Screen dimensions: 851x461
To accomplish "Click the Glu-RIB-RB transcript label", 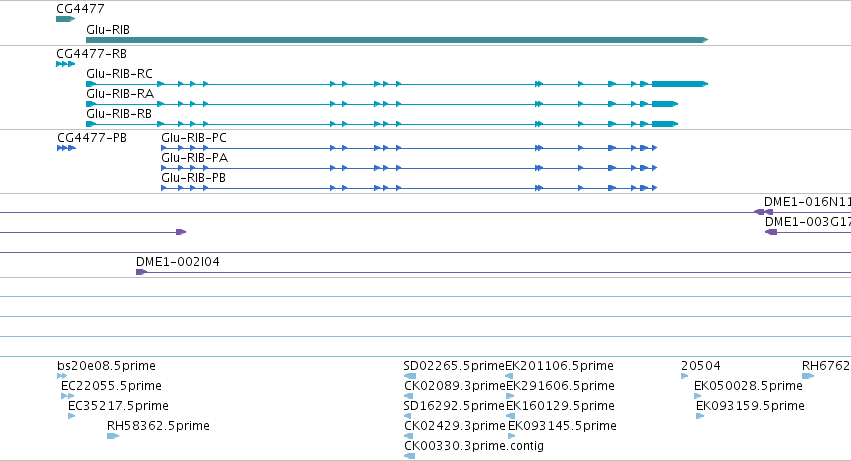I will (119, 113).
